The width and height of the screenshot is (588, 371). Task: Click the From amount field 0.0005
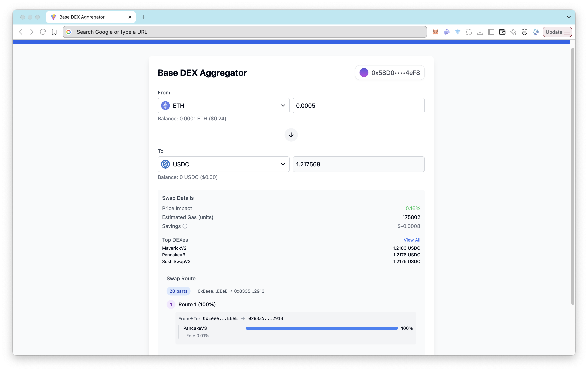(359, 106)
